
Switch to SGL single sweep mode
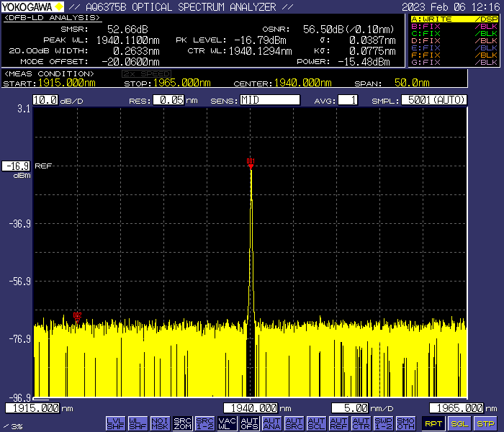click(459, 423)
